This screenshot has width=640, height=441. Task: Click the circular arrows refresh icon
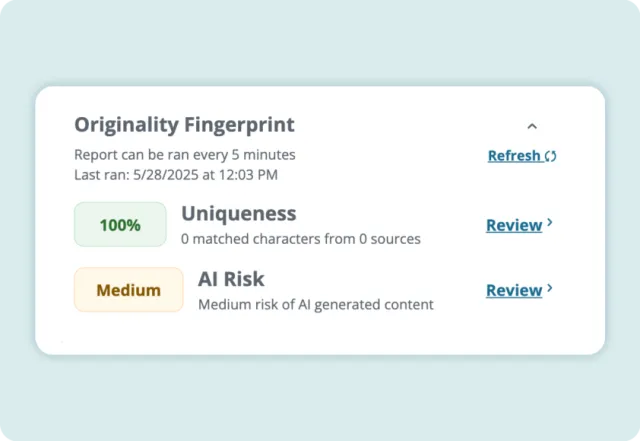tap(551, 156)
